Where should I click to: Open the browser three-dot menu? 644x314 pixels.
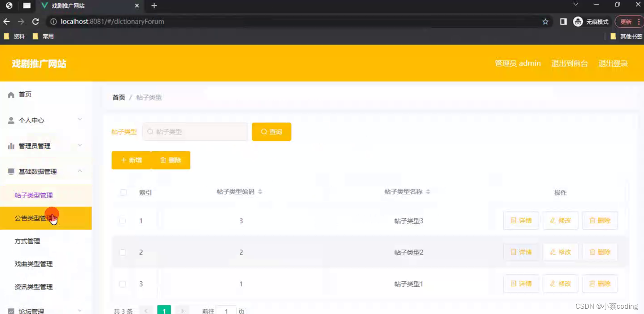639,22
